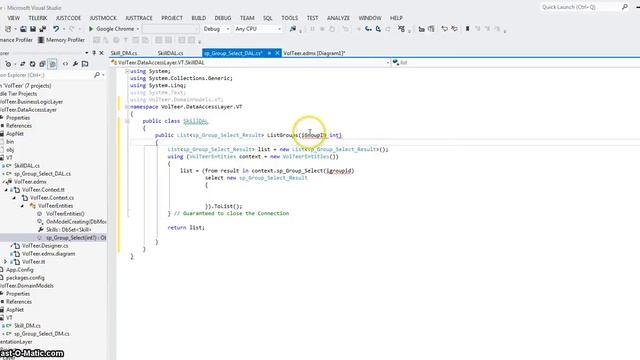Screen dimensions: 640x360
Task: Click Solution Explorer Refresh icon
Action: point(32,64)
